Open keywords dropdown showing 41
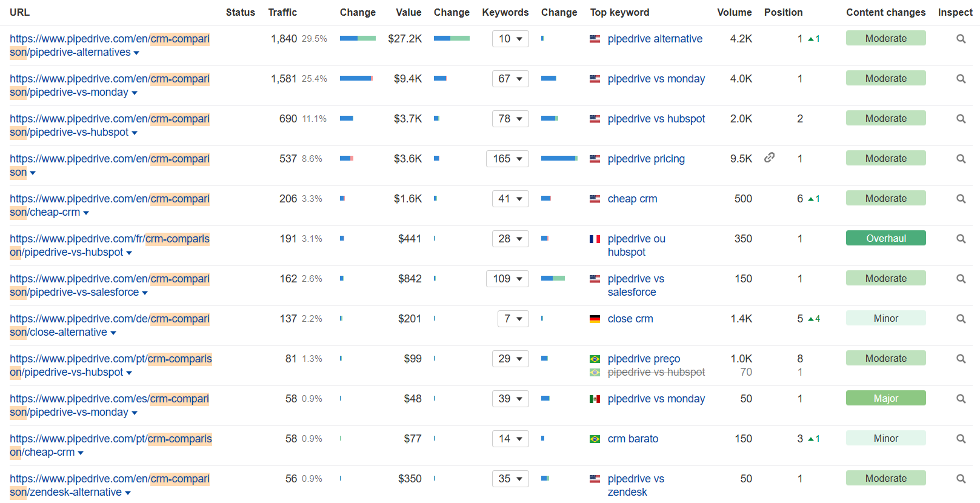 (x=510, y=199)
